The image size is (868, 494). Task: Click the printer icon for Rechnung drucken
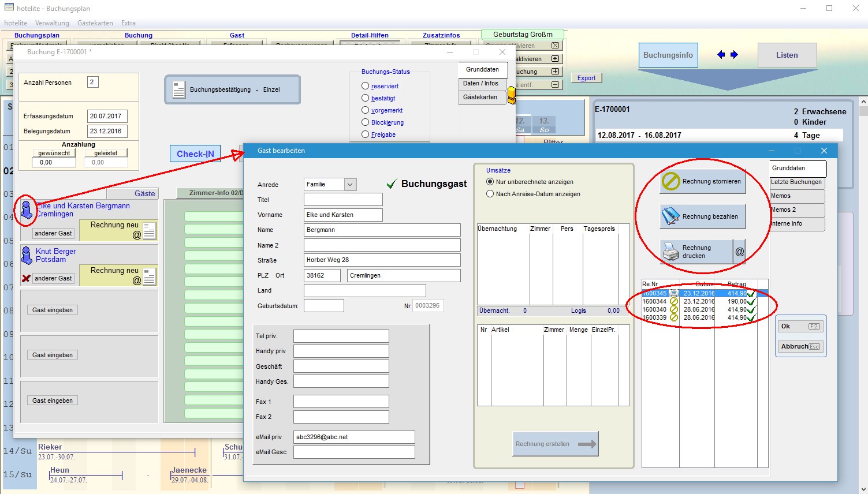[670, 252]
